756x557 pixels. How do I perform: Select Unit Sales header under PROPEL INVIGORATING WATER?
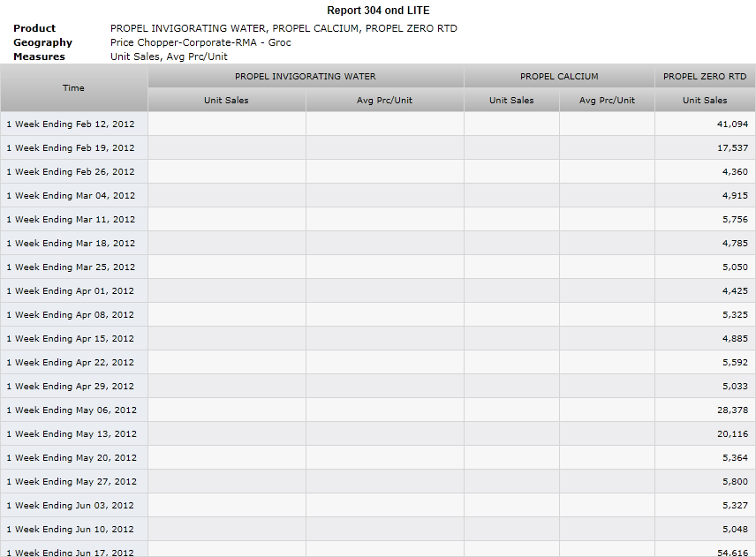click(x=227, y=101)
